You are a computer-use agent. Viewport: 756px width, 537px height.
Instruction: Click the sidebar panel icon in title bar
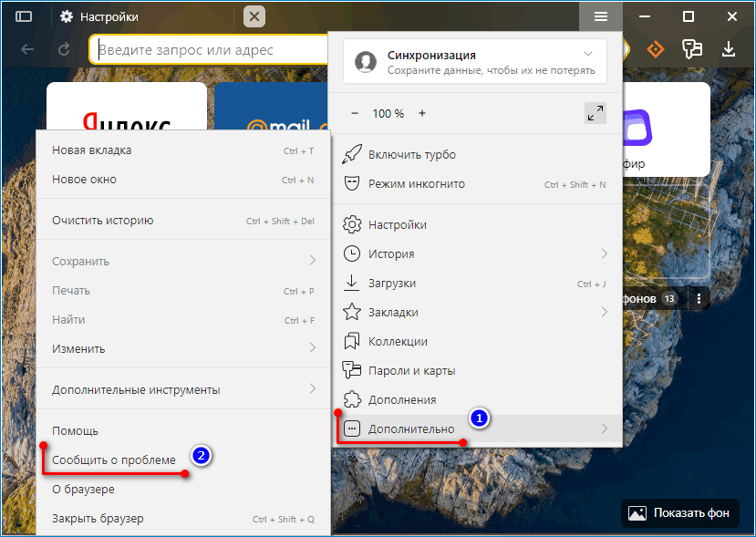pyautogui.click(x=24, y=16)
